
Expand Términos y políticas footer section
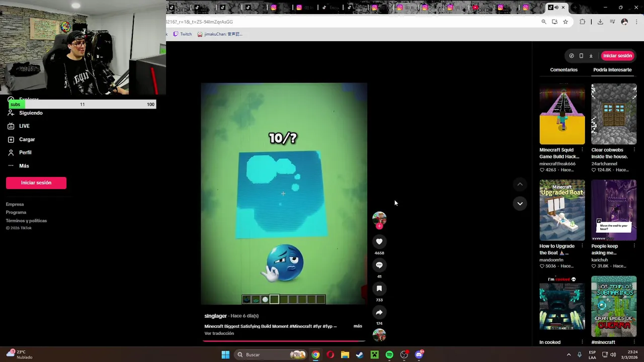click(x=26, y=221)
